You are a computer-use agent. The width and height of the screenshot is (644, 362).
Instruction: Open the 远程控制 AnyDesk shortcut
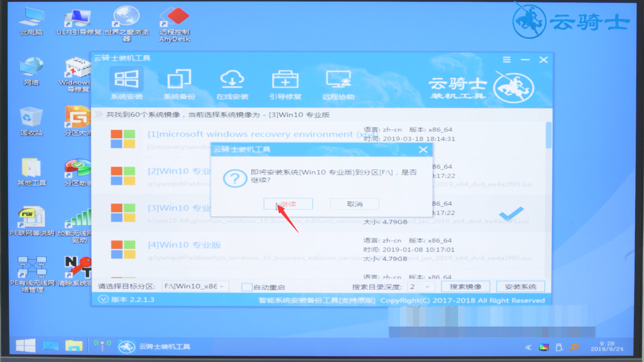click(x=174, y=24)
